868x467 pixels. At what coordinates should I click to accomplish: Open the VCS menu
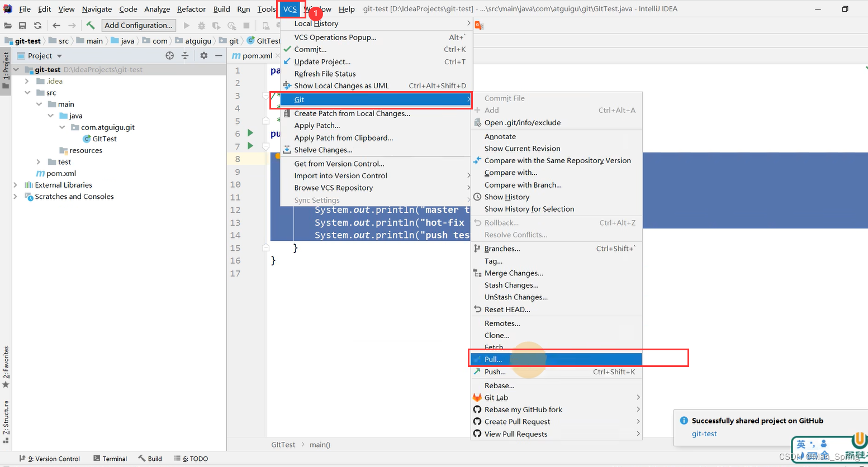coord(290,9)
